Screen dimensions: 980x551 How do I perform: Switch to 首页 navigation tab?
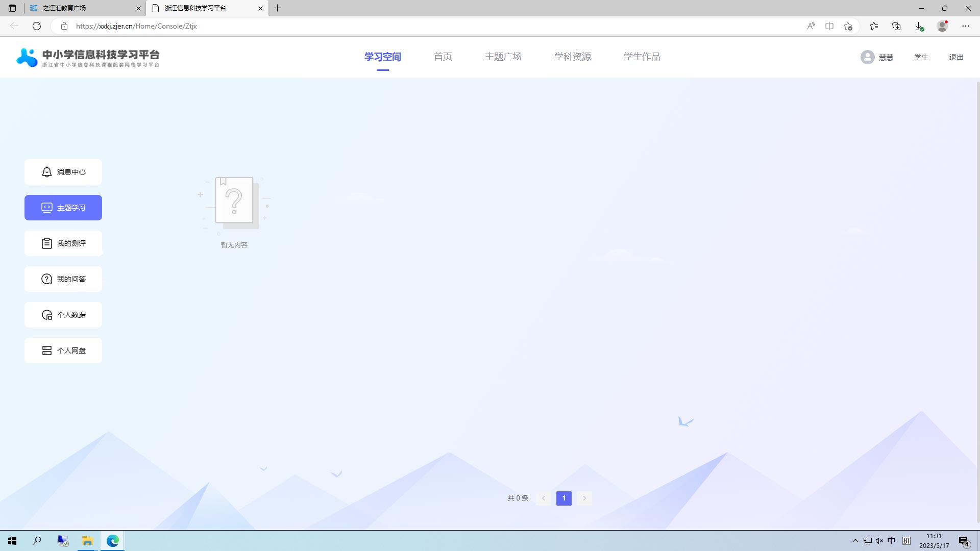(x=443, y=57)
